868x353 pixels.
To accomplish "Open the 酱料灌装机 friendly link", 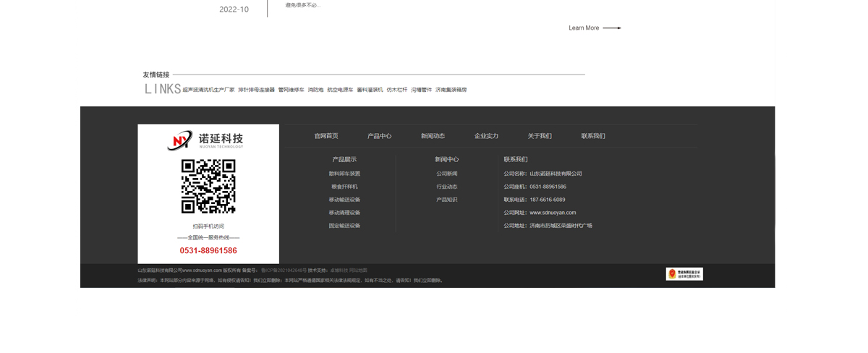I will pos(370,90).
